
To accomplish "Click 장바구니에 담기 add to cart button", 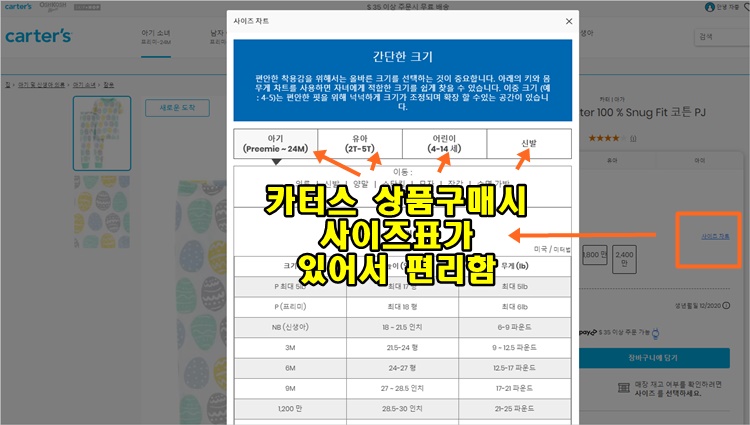I will tap(653, 358).
